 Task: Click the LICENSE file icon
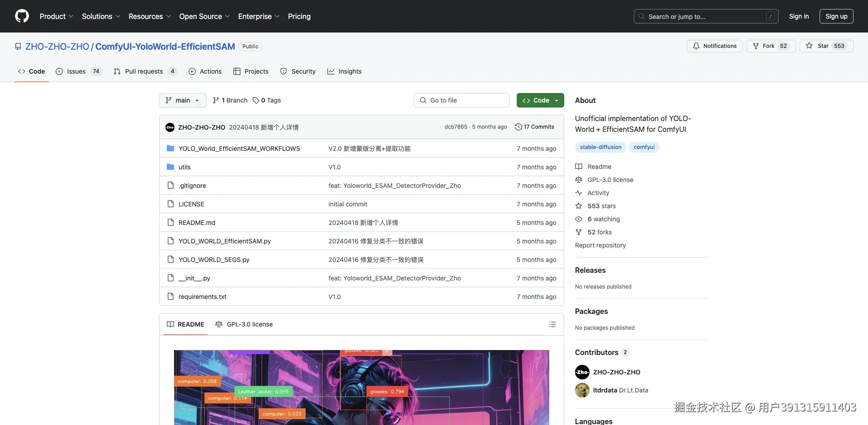pyautogui.click(x=170, y=204)
